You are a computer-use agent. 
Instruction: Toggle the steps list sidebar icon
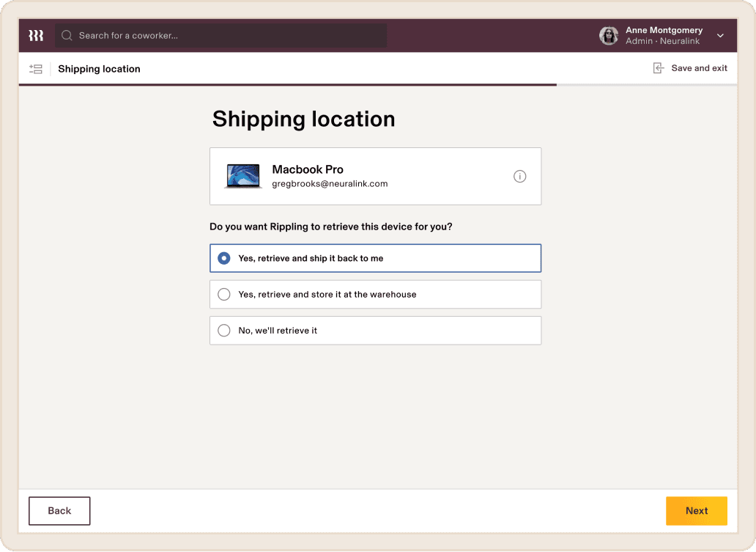pos(36,69)
